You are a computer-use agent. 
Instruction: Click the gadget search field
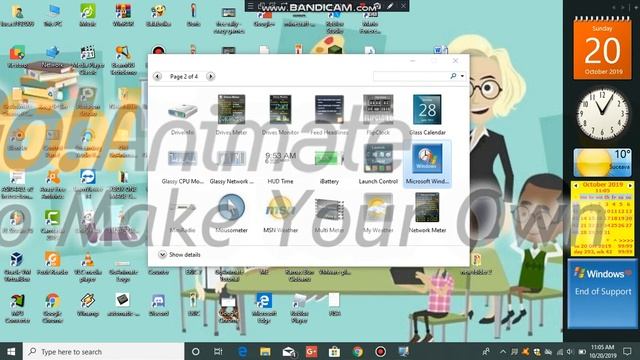411,76
